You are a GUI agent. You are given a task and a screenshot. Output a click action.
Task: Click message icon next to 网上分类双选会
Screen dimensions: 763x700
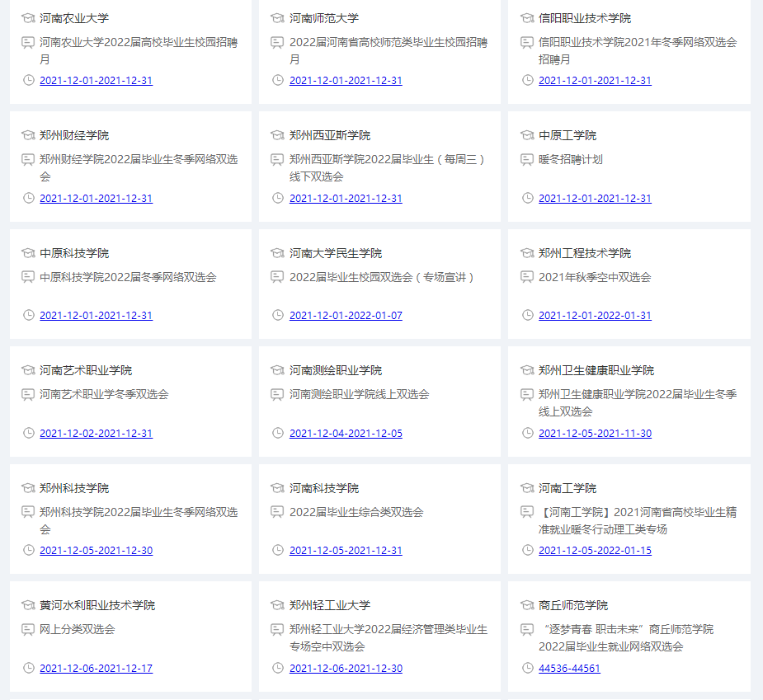pyautogui.click(x=28, y=629)
